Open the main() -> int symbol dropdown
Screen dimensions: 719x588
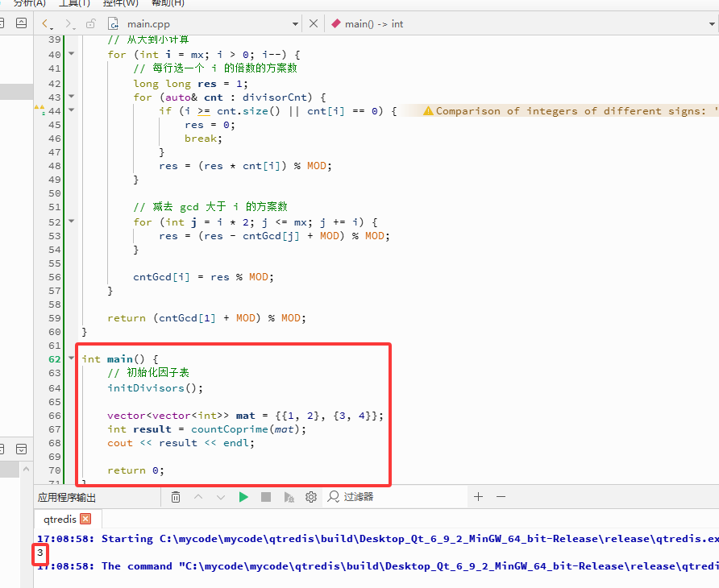coord(712,24)
